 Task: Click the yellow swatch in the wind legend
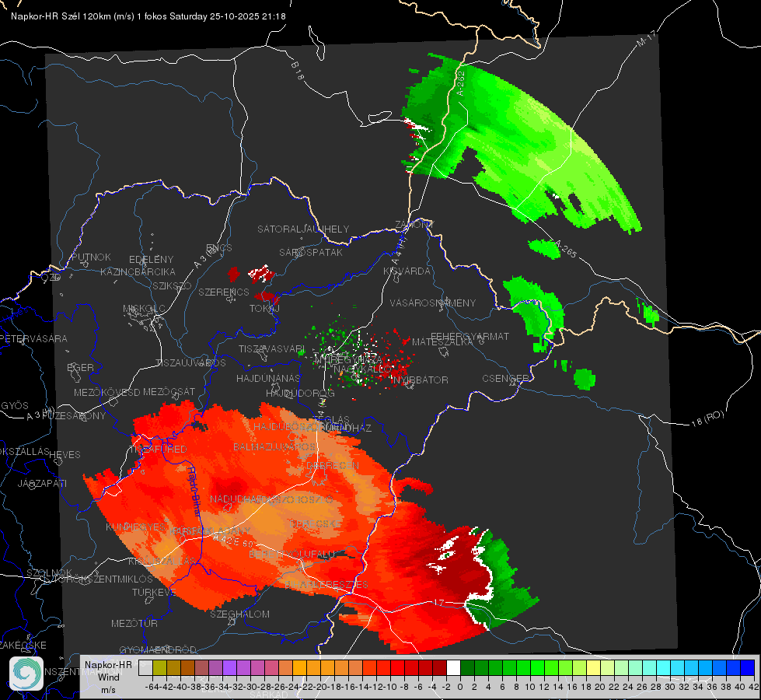(x=593, y=667)
